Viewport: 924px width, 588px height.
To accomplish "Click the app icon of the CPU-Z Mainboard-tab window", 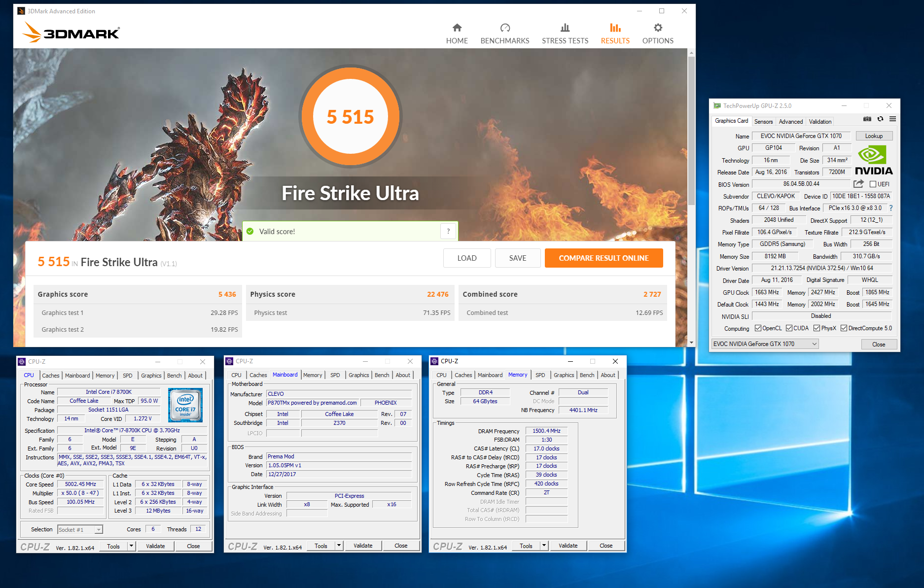I will pyautogui.click(x=229, y=361).
